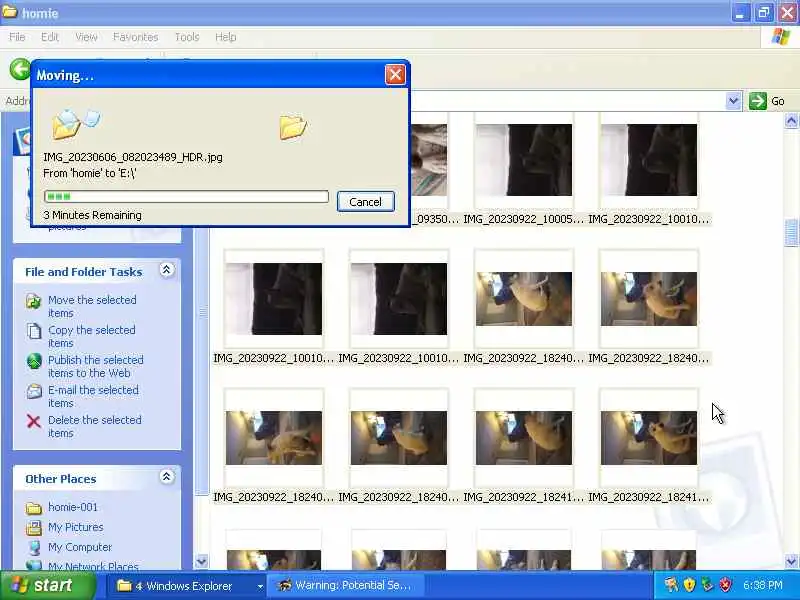Go back with the green Back arrow

click(x=20, y=69)
